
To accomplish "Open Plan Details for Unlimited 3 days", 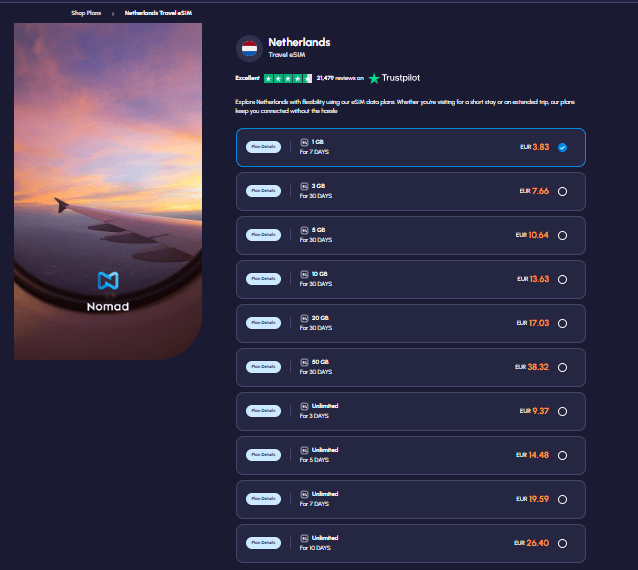I will [x=263, y=410].
